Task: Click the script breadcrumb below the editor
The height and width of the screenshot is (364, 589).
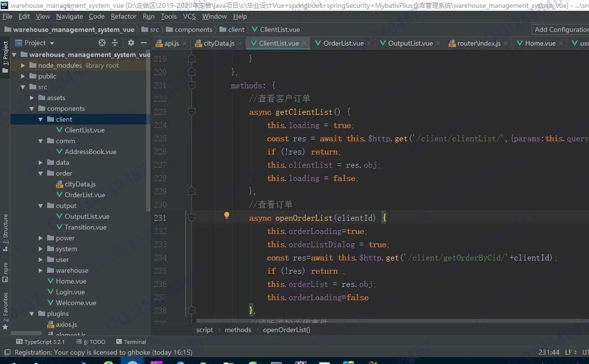Action: pos(205,330)
